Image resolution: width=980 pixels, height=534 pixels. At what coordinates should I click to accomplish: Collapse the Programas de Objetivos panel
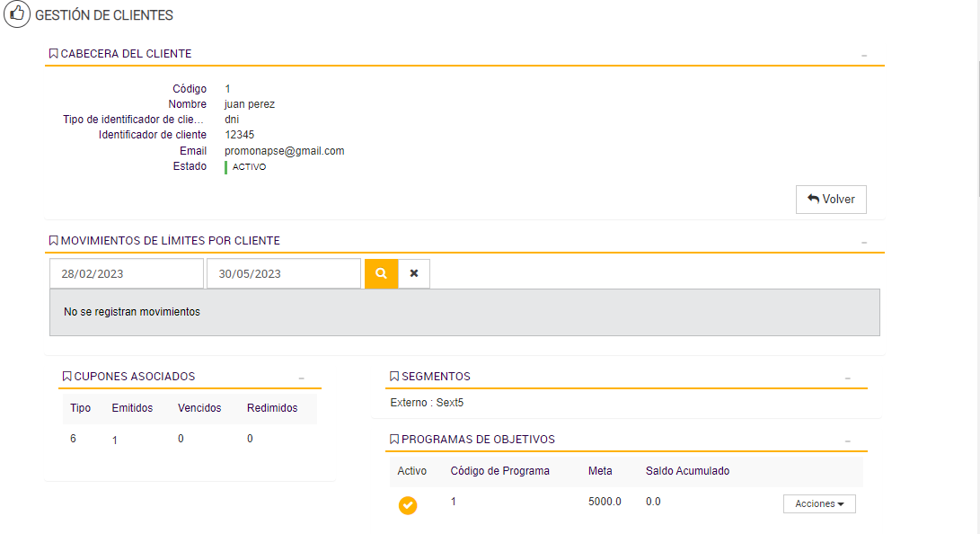[847, 441]
